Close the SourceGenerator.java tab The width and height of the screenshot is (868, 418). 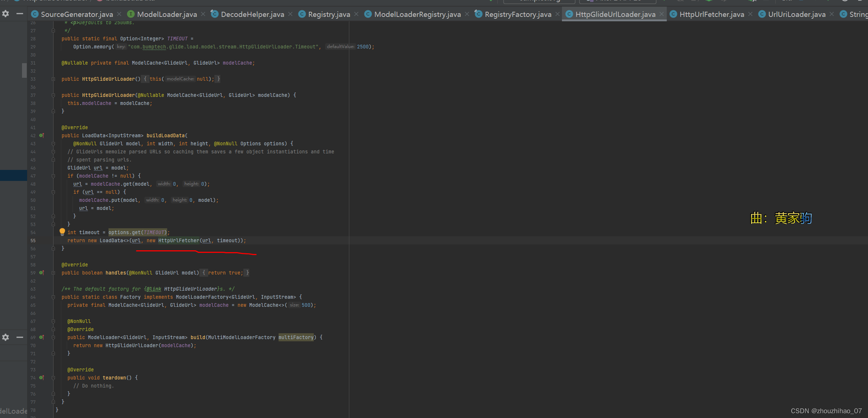119,14
